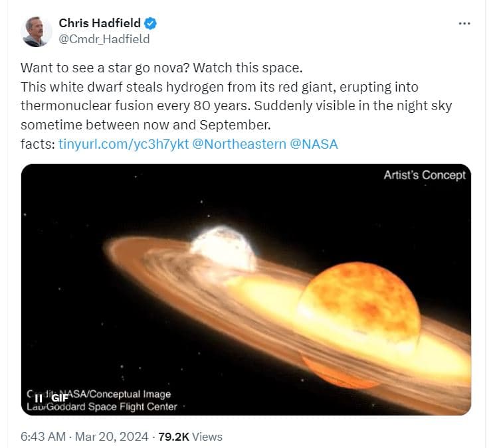Click Chris Hadfield's profile avatar

[x=36, y=31]
